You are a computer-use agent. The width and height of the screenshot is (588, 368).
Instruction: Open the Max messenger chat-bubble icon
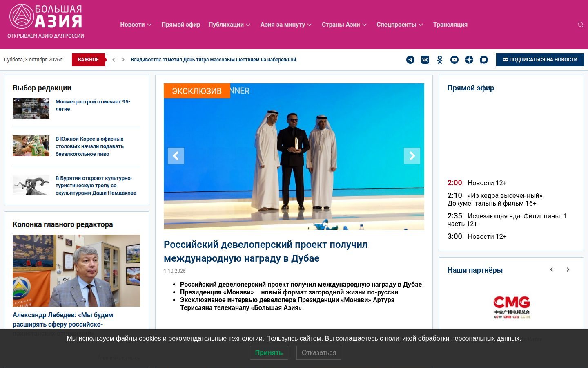pyautogui.click(x=484, y=60)
